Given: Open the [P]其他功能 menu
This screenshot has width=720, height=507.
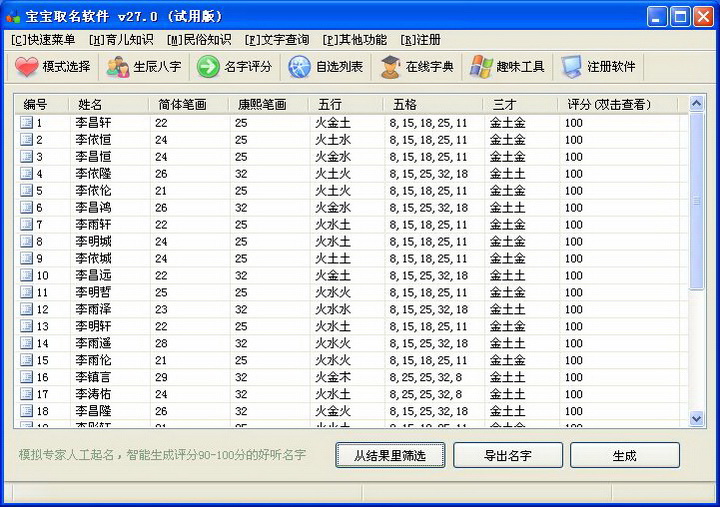Looking at the screenshot, I should point(355,40).
